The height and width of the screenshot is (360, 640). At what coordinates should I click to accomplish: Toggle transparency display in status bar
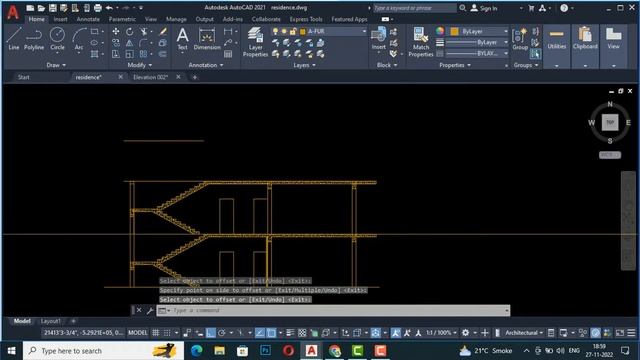click(302, 333)
